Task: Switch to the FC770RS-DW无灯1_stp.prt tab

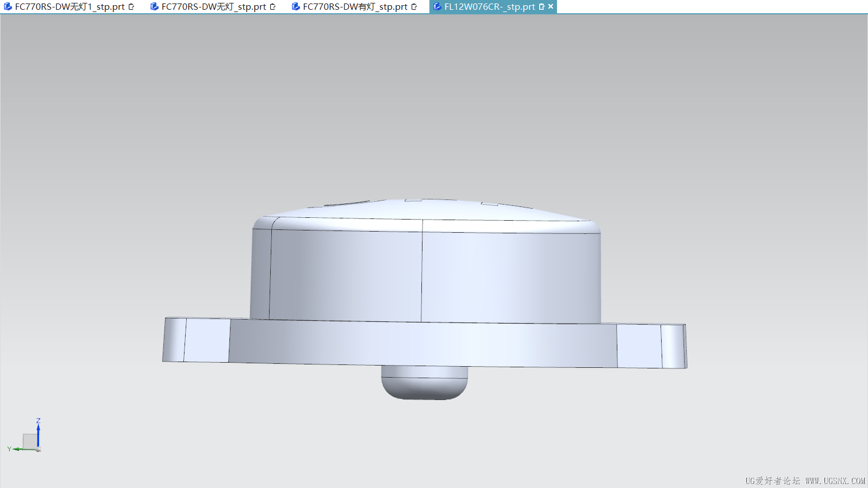Action: point(70,7)
